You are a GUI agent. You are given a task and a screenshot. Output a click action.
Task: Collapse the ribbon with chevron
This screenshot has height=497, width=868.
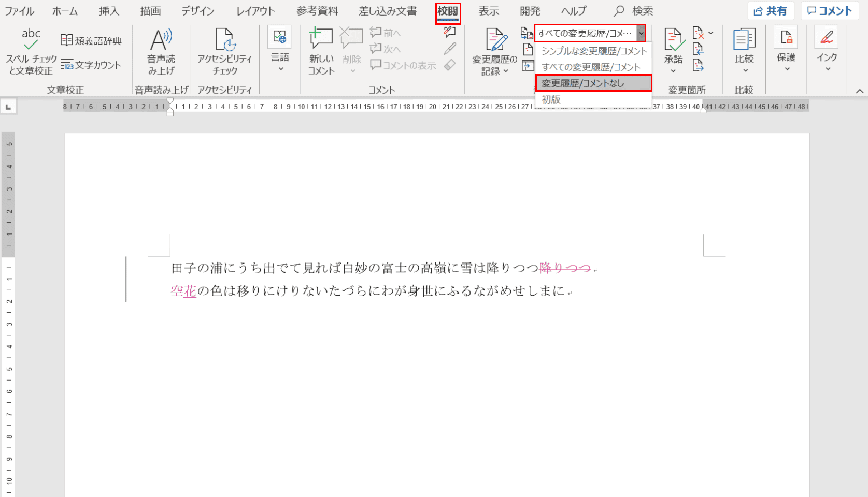click(860, 91)
